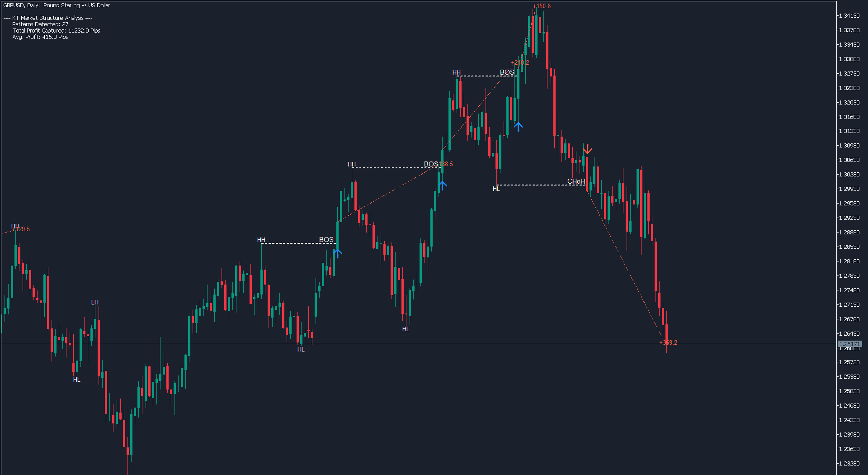This screenshot has width=868, height=475.
Task: Click the 1.24680 price axis label
Action: coord(849,406)
